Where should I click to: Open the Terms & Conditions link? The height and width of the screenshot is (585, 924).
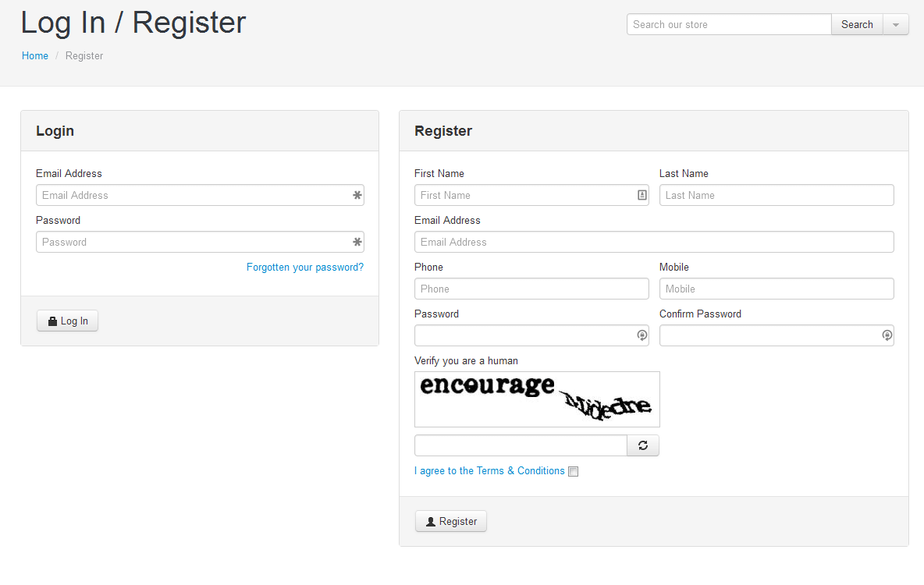point(489,470)
